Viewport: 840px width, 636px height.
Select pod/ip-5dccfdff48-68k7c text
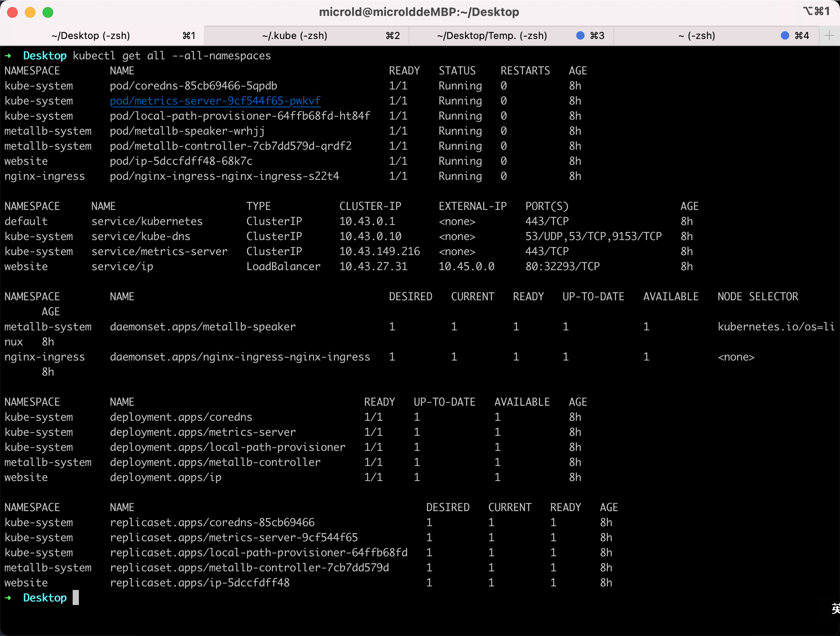coord(181,161)
